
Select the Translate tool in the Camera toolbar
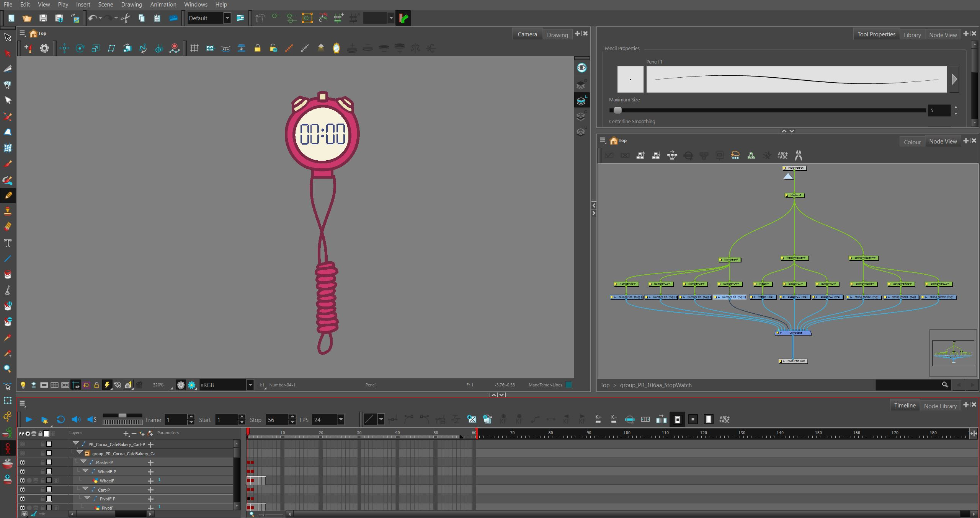tap(64, 48)
